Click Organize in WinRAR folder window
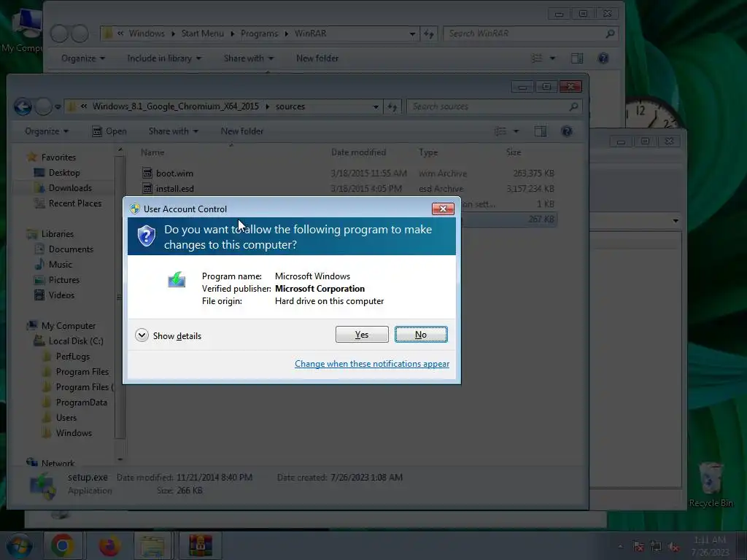Viewport: 747px width, 560px height. pos(83,58)
